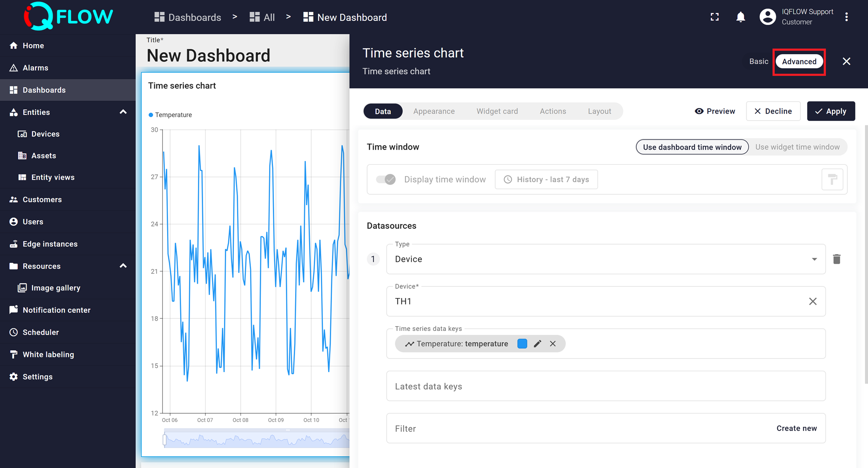Switch to Basic configuration mode
The height and width of the screenshot is (468, 868).
(759, 62)
